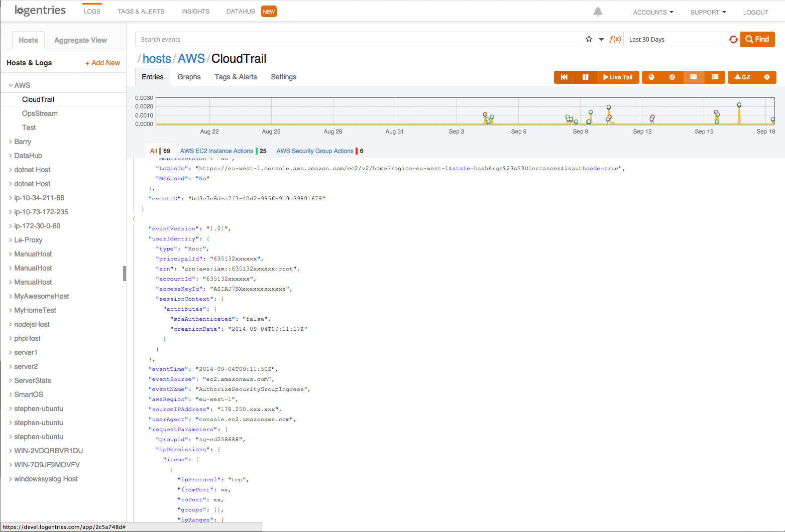Switch to table list view
Viewport: 785px width, 532px height.
(x=693, y=77)
